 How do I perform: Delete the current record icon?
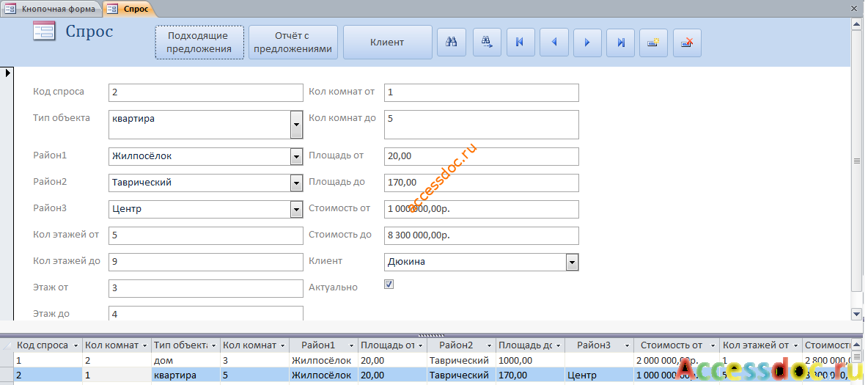[687, 42]
